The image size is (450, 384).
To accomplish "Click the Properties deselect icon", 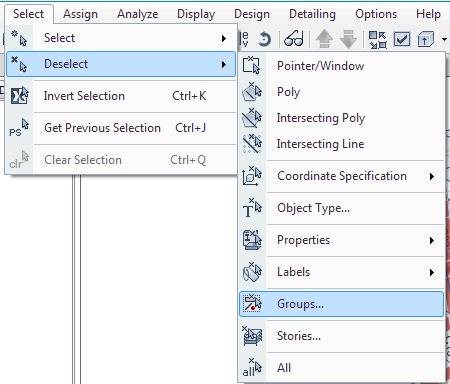I will 252,240.
